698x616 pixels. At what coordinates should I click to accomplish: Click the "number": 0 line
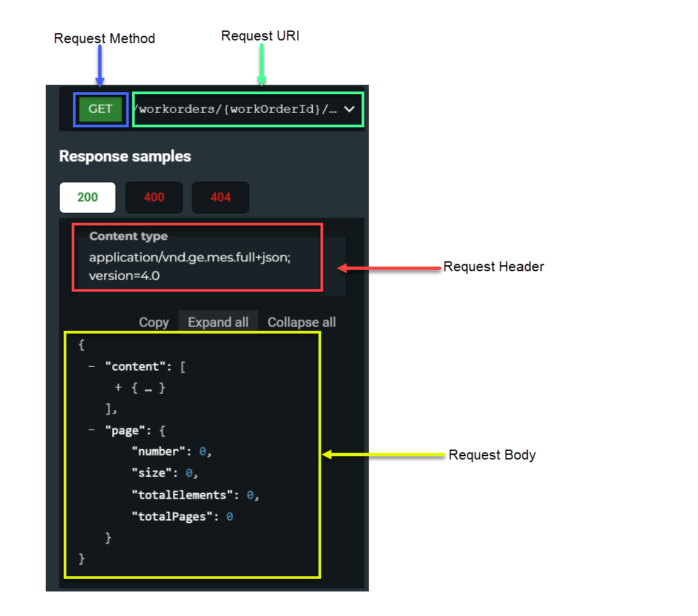coord(171,452)
